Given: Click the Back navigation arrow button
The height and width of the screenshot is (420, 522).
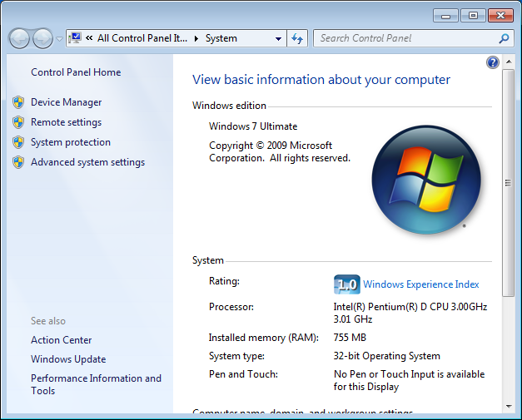Looking at the screenshot, I should (x=19, y=38).
